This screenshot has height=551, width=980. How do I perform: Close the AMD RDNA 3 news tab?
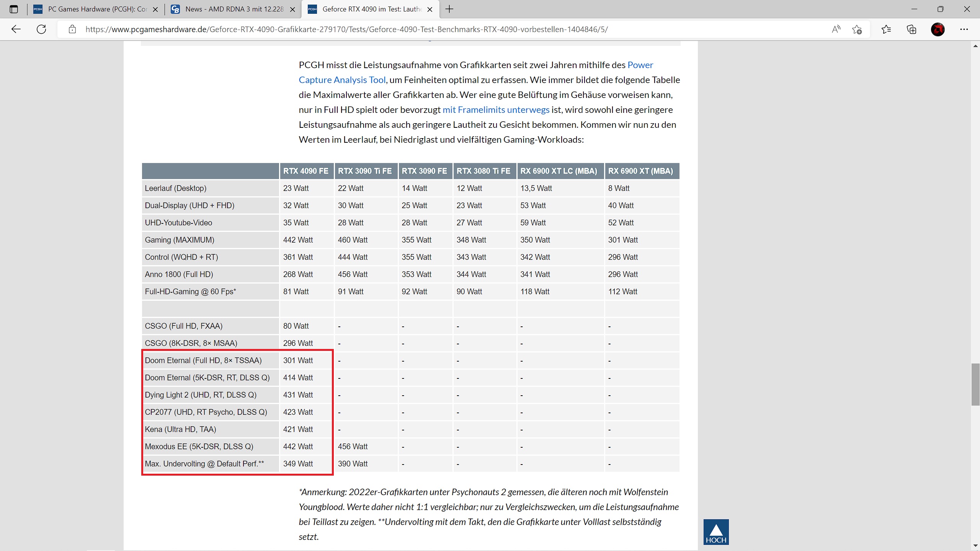292,10
